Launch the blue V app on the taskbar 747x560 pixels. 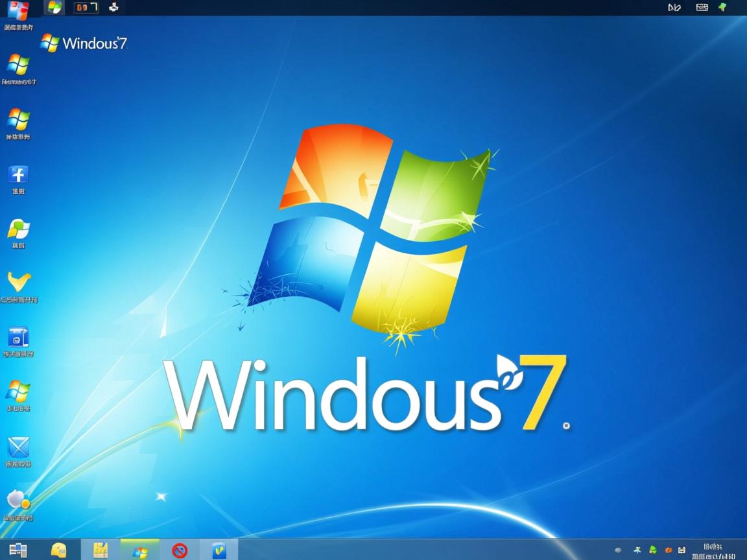(x=218, y=550)
